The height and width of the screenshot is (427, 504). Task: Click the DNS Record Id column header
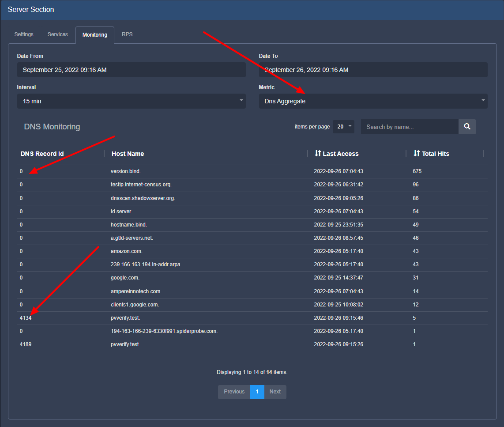(x=42, y=154)
